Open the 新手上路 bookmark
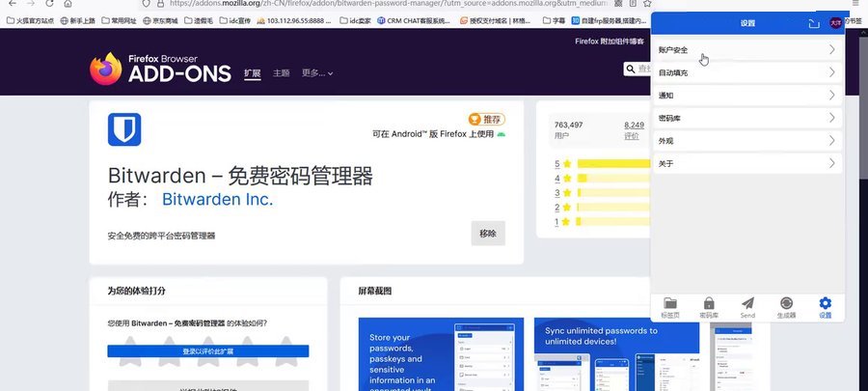The width and height of the screenshot is (868, 391). point(77,21)
